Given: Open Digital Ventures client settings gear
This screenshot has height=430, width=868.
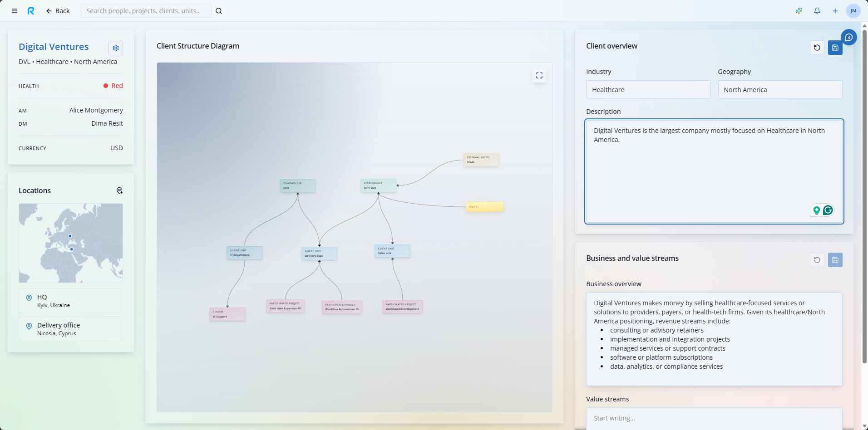Looking at the screenshot, I should [x=116, y=48].
